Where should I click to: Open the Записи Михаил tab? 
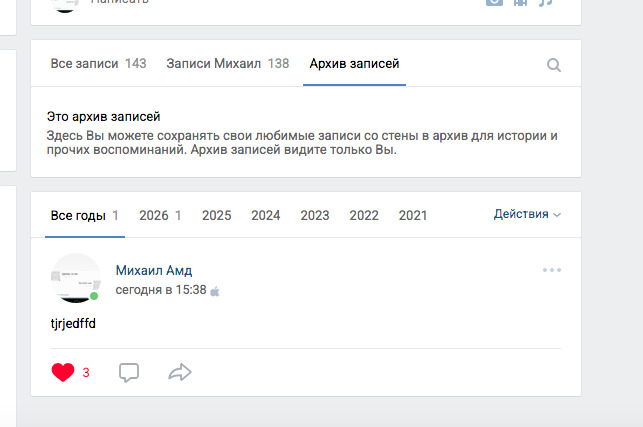click(x=228, y=64)
